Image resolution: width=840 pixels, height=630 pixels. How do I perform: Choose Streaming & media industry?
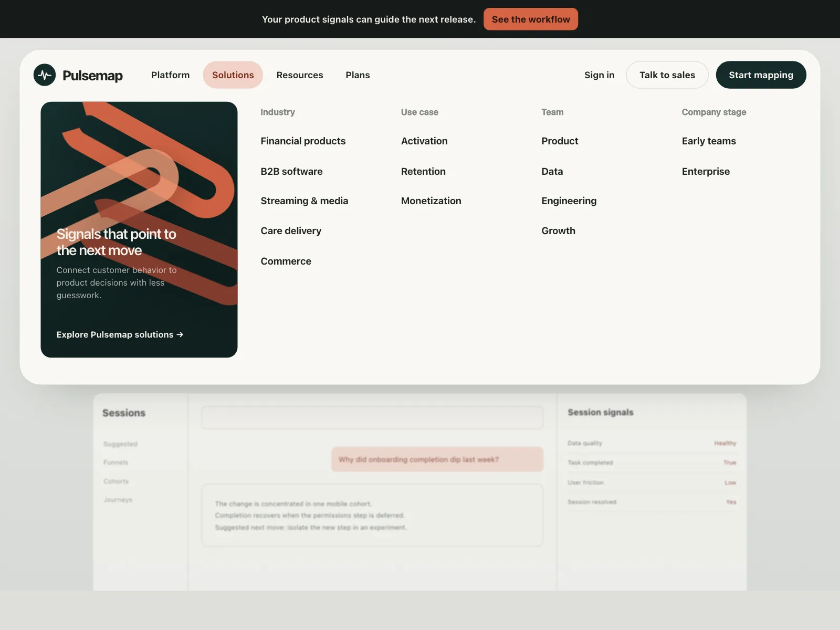[x=304, y=201]
